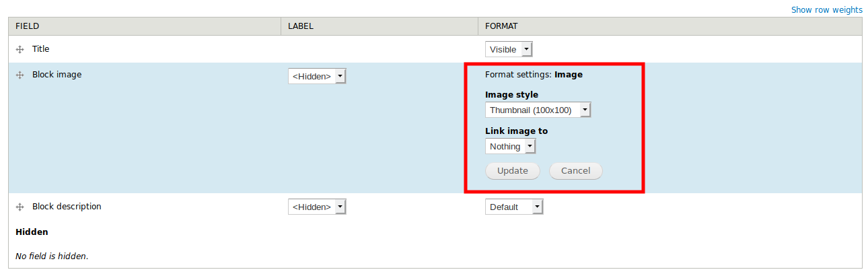Show row weights link

click(826, 10)
